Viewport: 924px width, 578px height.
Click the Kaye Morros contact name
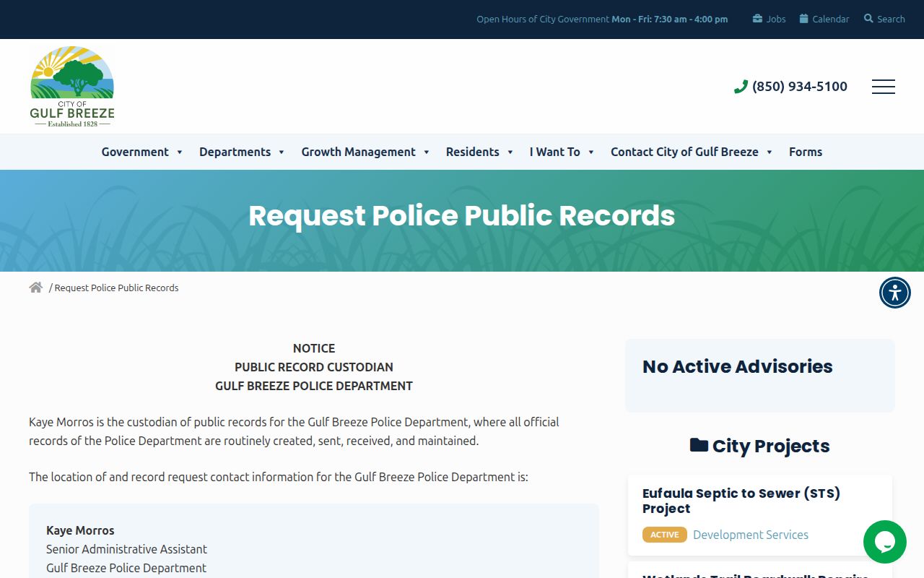[x=80, y=530]
